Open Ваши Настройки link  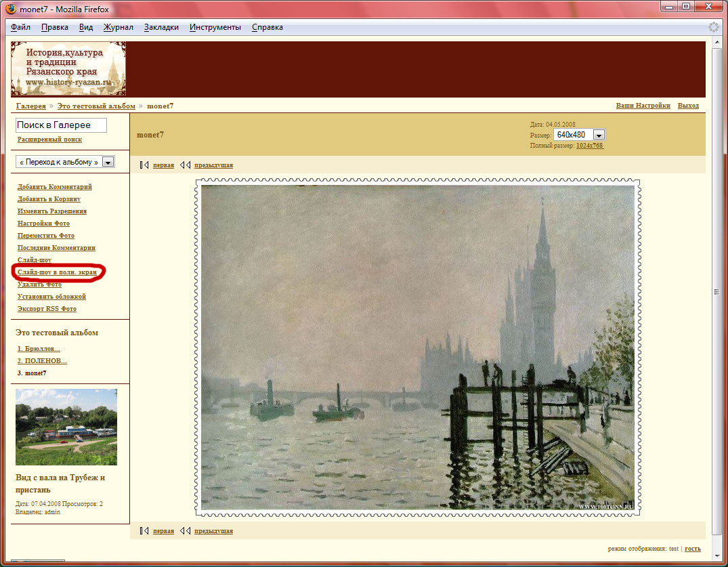tap(643, 106)
